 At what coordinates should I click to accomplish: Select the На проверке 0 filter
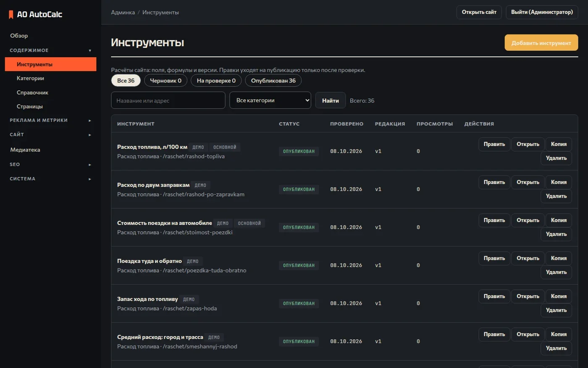216,80
